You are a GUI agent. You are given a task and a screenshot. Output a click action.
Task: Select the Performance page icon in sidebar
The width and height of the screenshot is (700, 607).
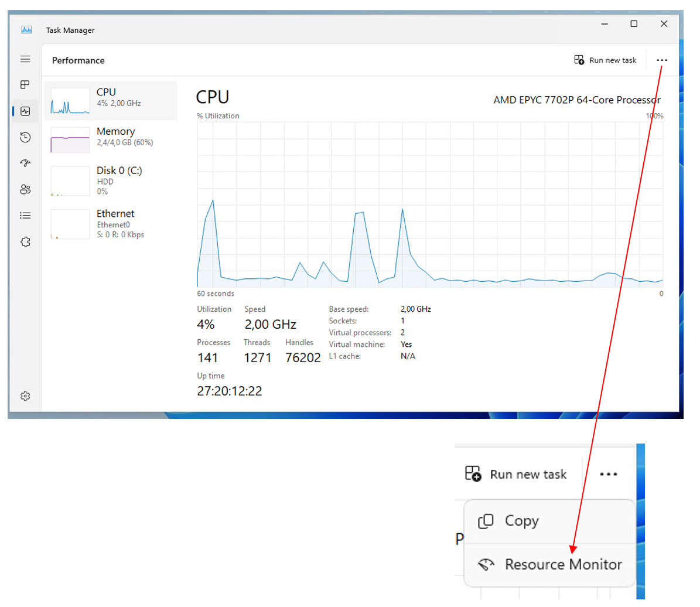[x=25, y=111]
